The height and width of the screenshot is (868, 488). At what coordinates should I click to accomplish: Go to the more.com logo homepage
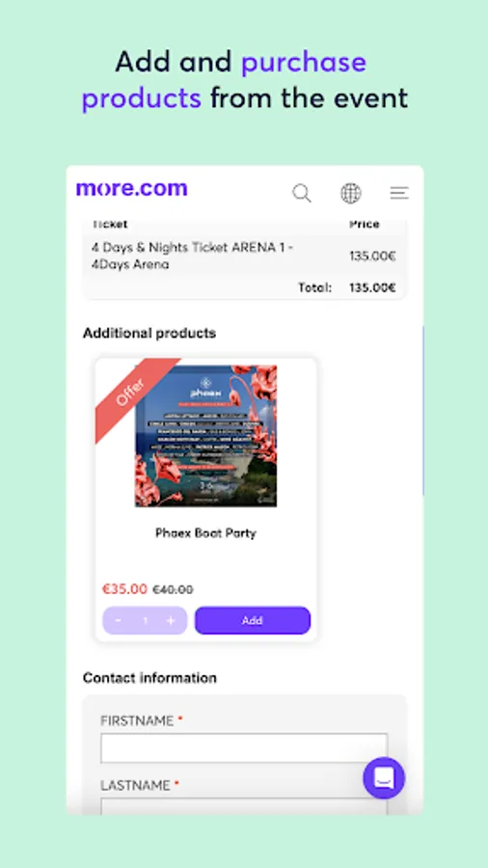[132, 188]
